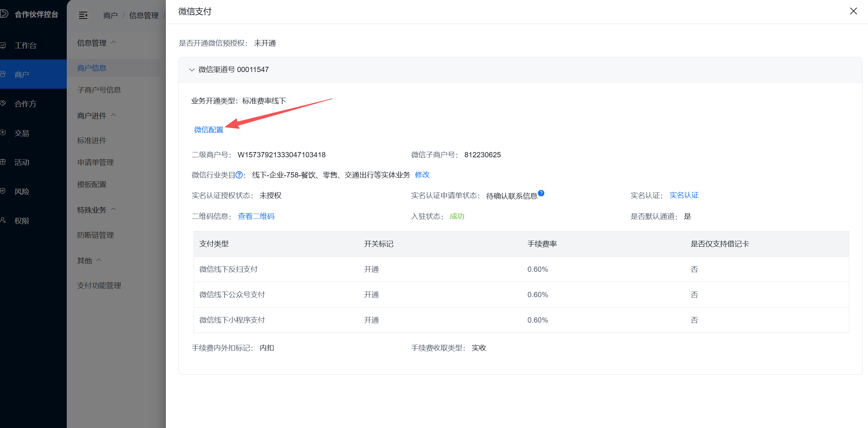Image resolution: width=868 pixels, height=428 pixels.
Task: Click the 交易 transaction icon
Action: [3, 133]
